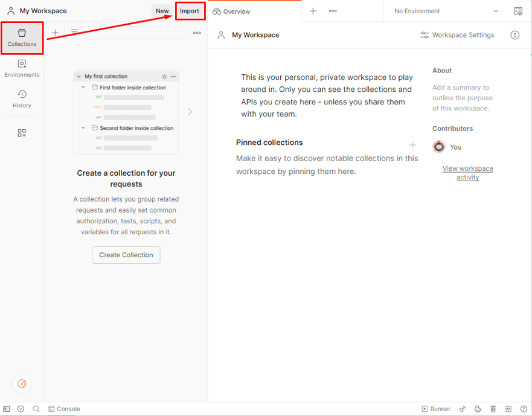Open Workspace Settings
The image size is (532, 416).
457,35
